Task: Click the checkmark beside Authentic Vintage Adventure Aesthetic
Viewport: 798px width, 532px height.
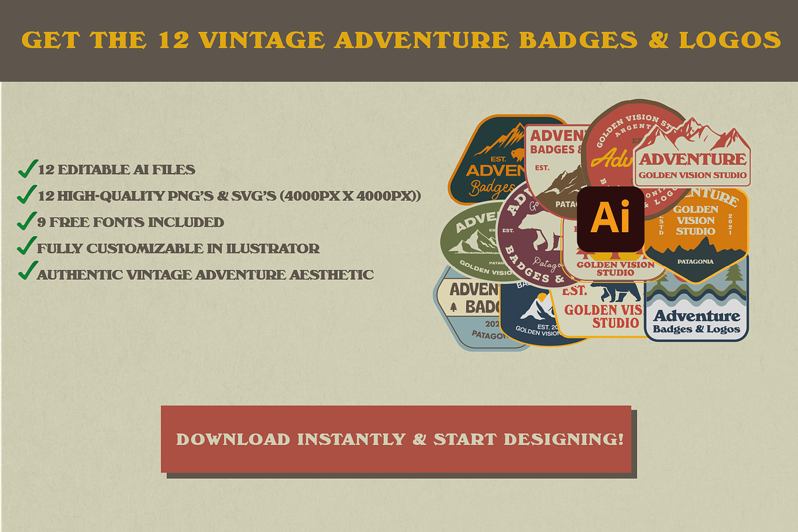Action: (x=27, y=273)
